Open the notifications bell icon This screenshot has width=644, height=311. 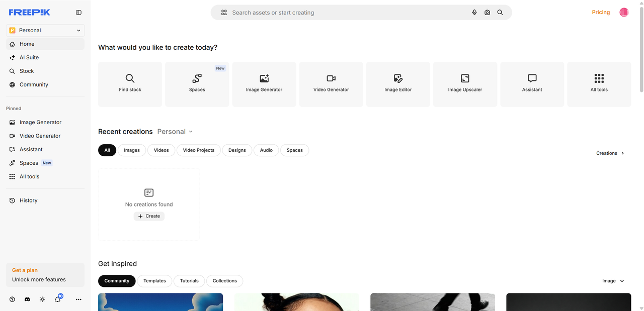coord(58,299)
